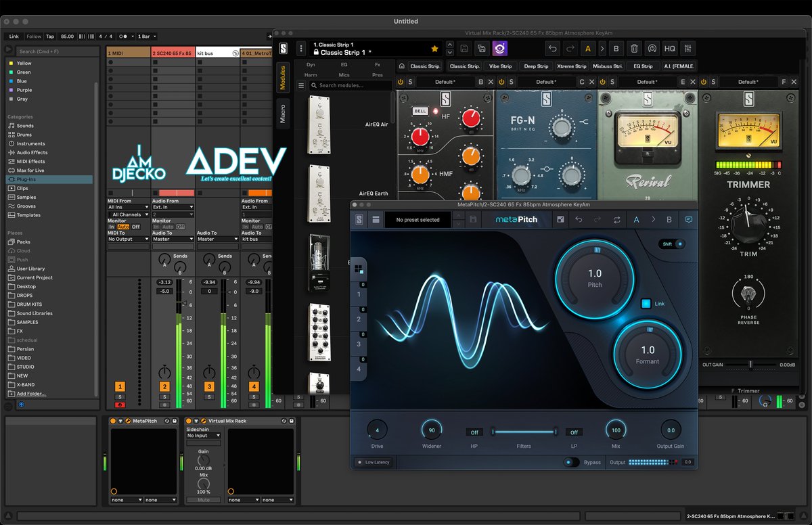Open module B Default preset dropdown
The height and width of the screenshot is (525, 812).
[x=445, y=82]
